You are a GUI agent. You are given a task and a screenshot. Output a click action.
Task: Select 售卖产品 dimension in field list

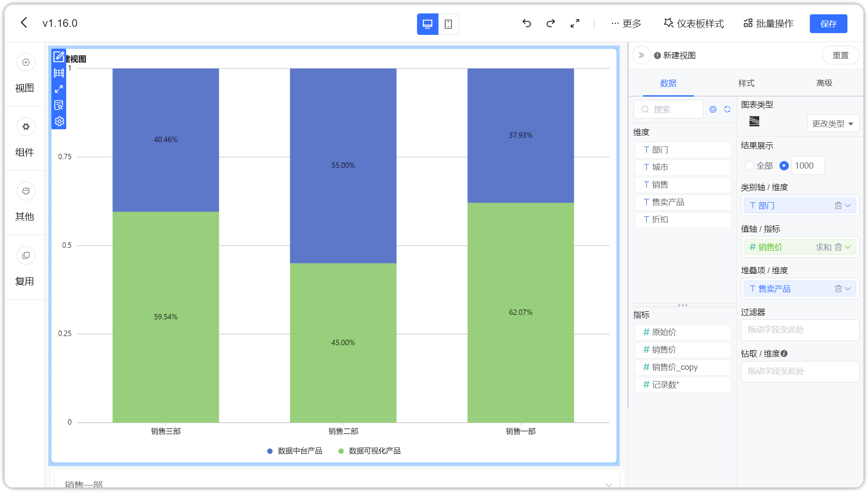coord(683,202)
